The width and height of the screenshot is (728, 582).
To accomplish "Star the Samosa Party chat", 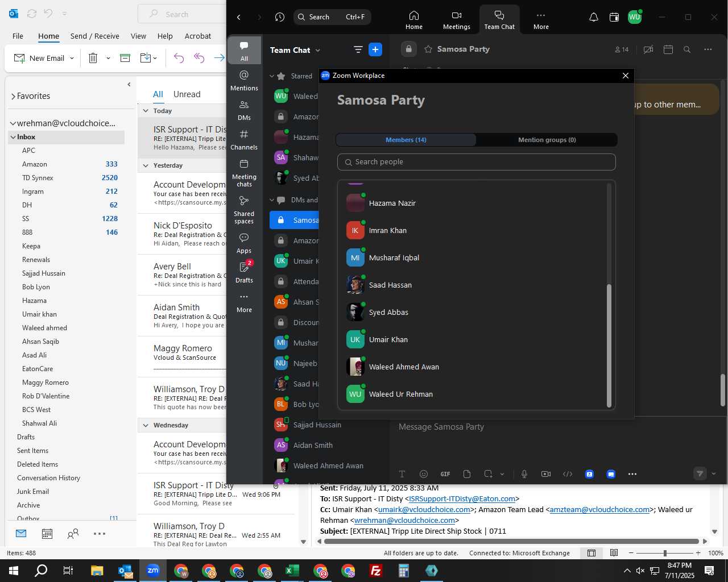I will point(428,49).
